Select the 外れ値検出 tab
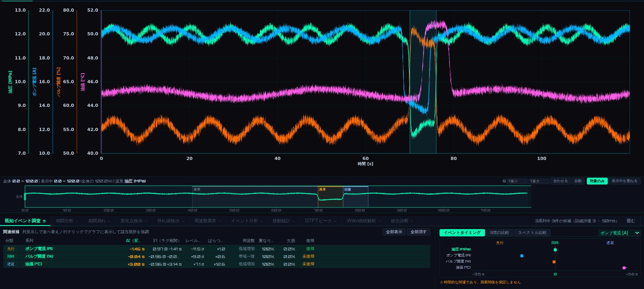 pyautogui.click(x=170, y=221)
